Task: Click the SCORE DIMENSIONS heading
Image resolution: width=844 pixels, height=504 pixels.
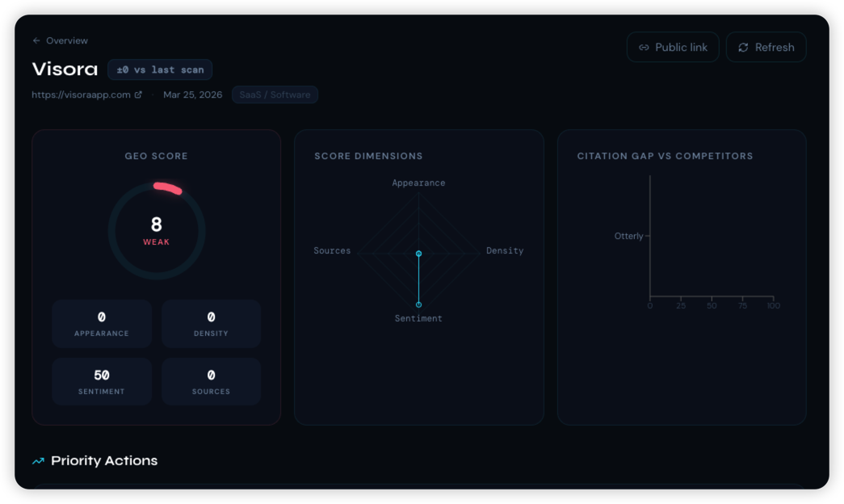Action: point(369,156)
